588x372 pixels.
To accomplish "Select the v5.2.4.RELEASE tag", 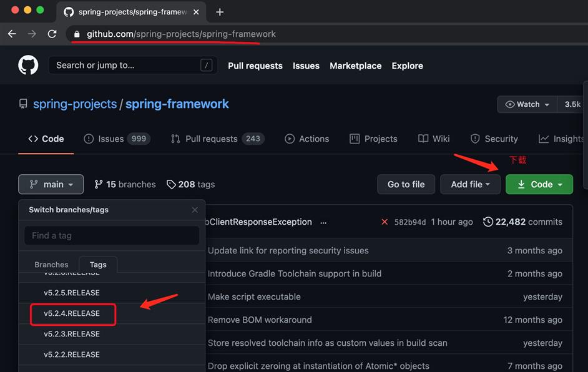I will pos(72,313).
